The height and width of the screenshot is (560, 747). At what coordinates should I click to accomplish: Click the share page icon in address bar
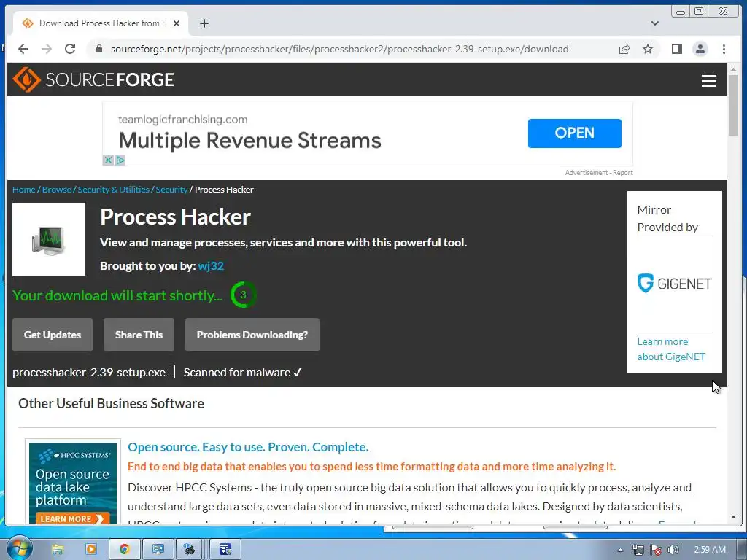[x=624, y=49]
